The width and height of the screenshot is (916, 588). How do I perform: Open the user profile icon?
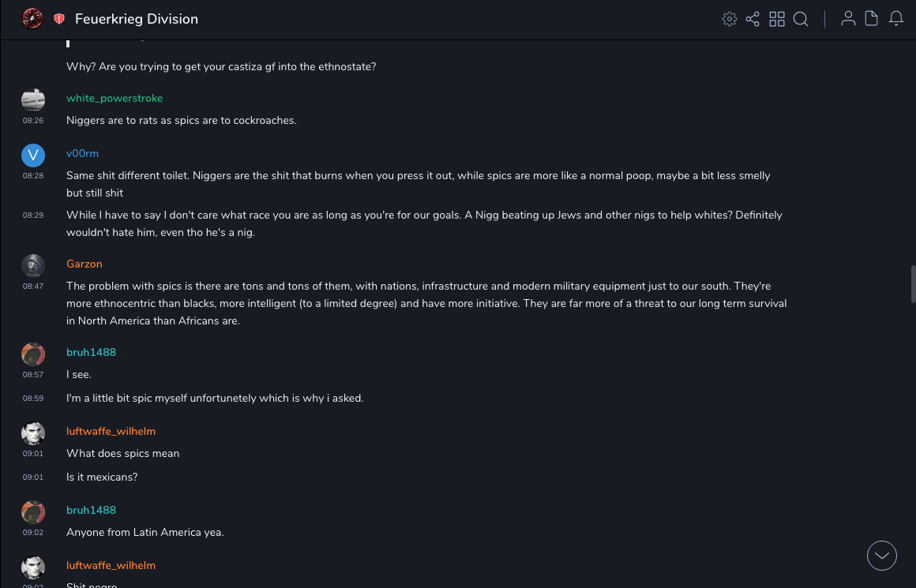(848, 19)
